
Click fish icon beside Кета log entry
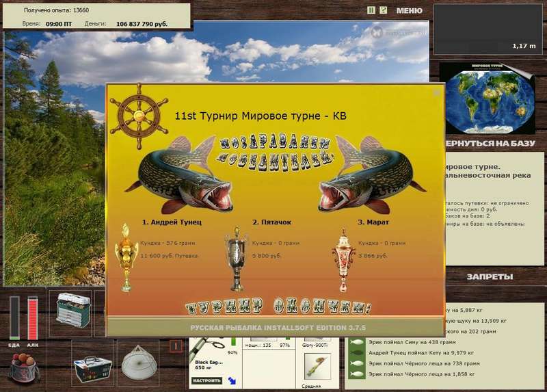(356, 353)
